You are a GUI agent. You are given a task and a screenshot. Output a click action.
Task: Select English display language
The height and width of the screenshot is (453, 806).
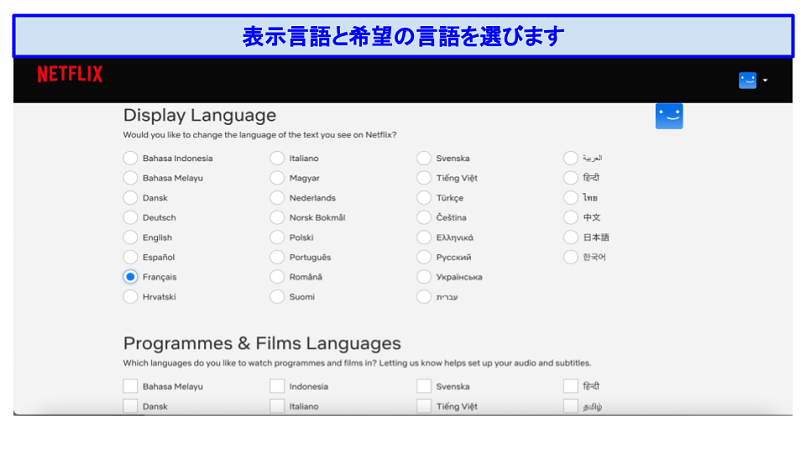pyautogui.click(x=131, y=237)
